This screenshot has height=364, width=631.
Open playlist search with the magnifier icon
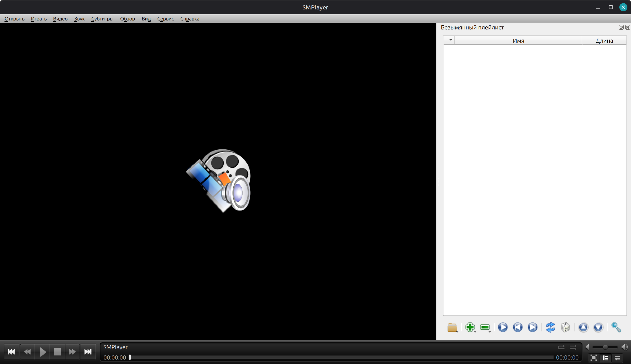pyautogui.click(x=616, y=327)
